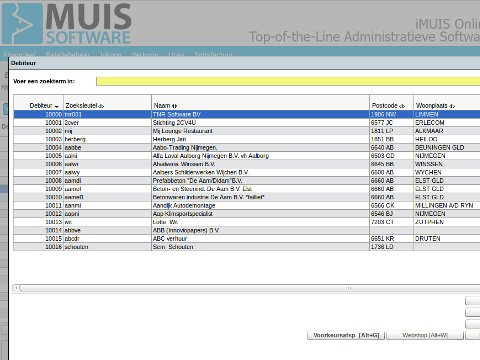Select row ABB (Innovopapers) B.V.
Screen dimensions: 480x360
(247, 230)
